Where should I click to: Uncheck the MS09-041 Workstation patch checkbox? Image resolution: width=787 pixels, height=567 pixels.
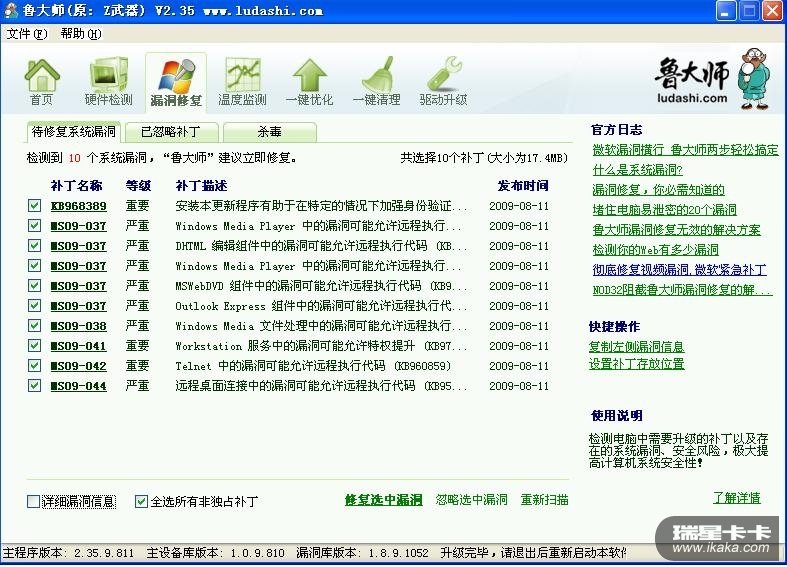(x=34, y=346)
